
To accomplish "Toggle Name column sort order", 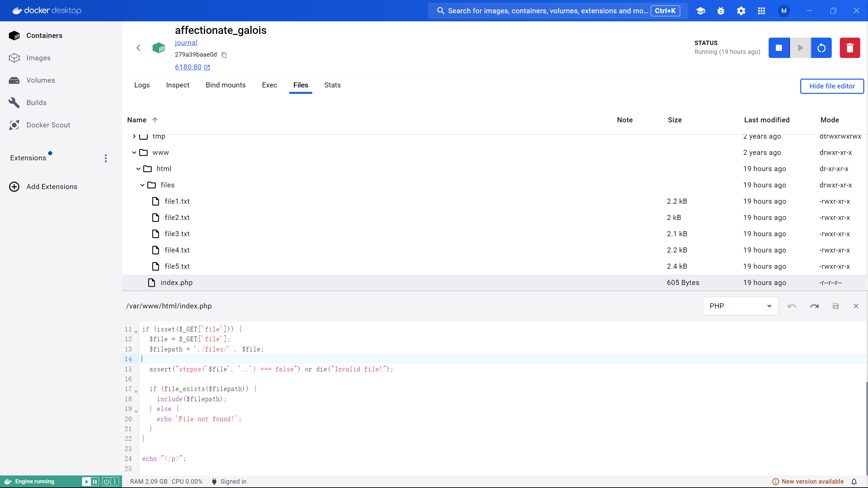I will [155, 120].
